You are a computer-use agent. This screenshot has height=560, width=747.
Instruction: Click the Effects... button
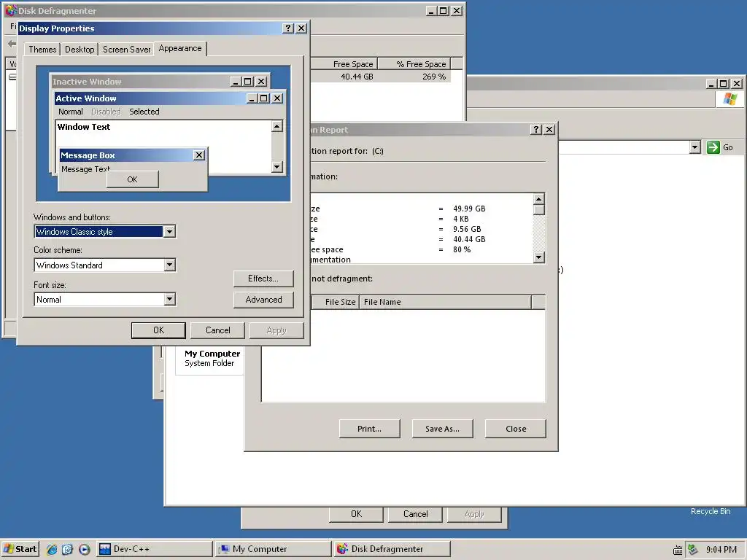[263, 279]
